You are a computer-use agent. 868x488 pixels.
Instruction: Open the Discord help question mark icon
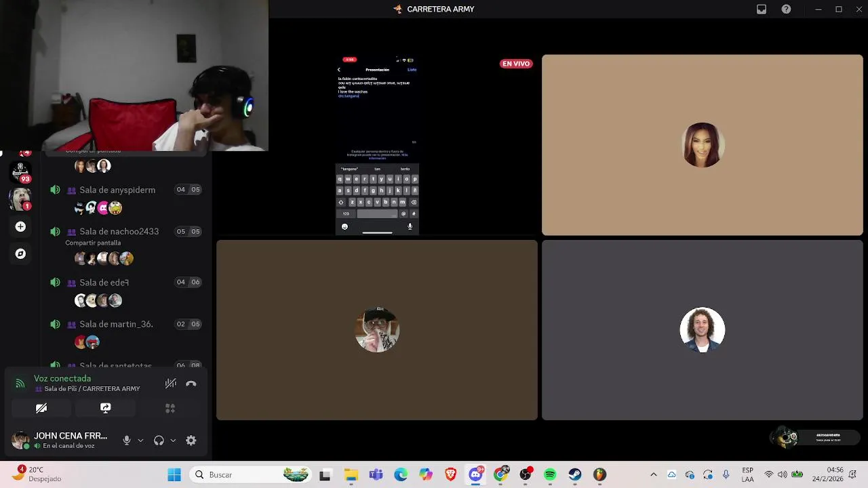[786, 9]
